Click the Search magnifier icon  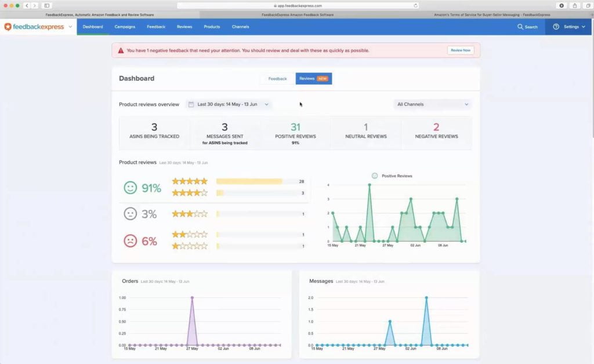[520, 27]
